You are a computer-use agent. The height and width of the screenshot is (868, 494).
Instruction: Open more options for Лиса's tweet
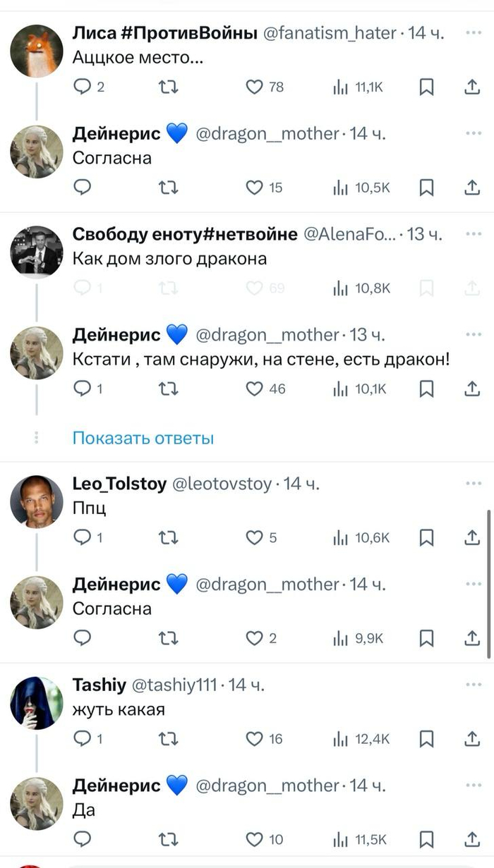471,33
